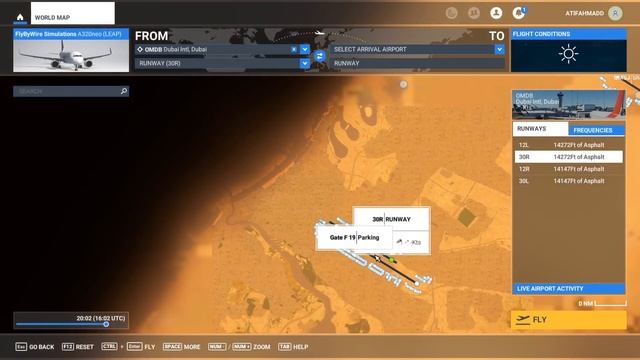640x360 pixels.
Task: Click the green runway start marker
Action: point(392,260)
